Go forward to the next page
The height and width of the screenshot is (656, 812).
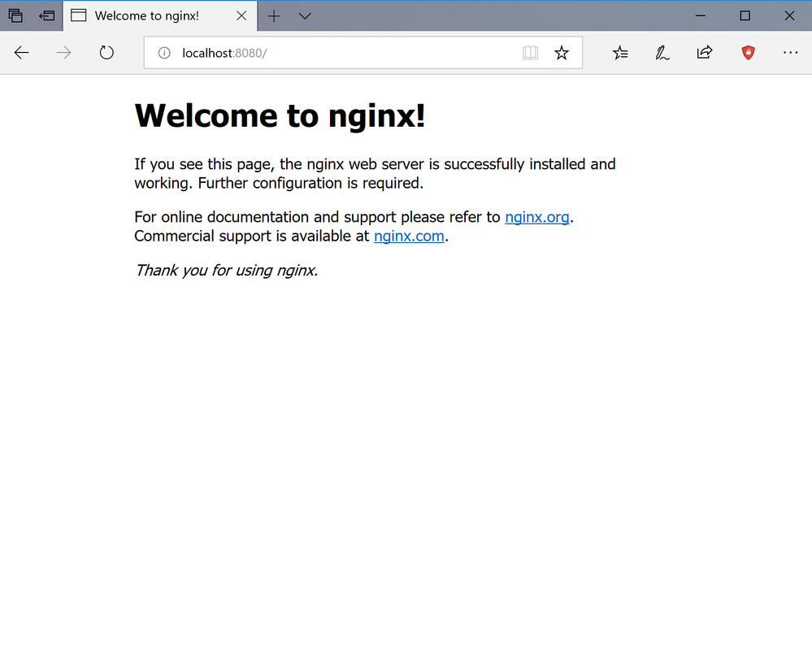(63, 52)
